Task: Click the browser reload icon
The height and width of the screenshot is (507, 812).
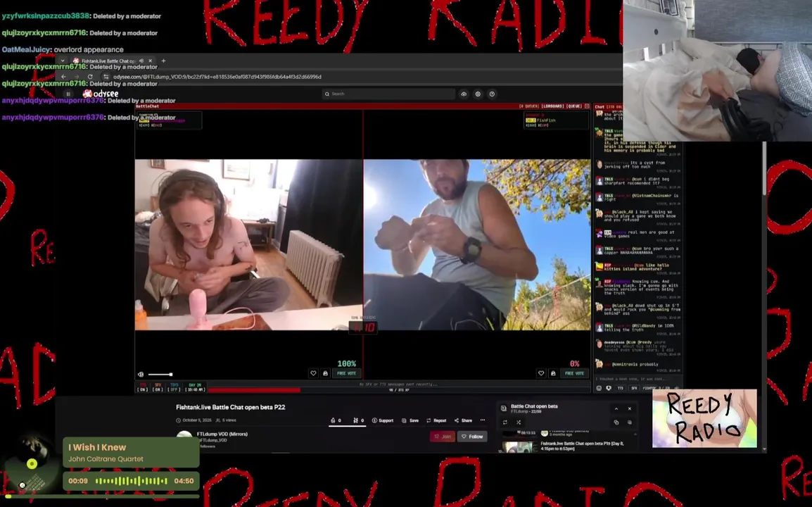Action: point(90,77)
